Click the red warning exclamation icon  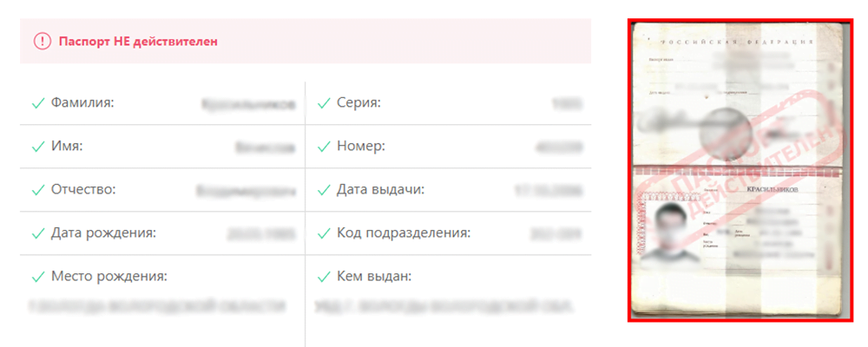pyautogui.click(x=43, y=41)
